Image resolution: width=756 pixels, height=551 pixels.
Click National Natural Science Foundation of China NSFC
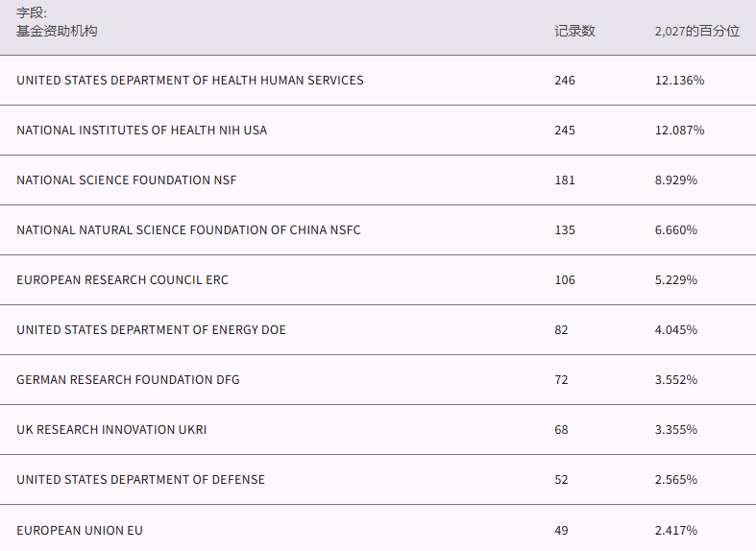click(188, 230)
